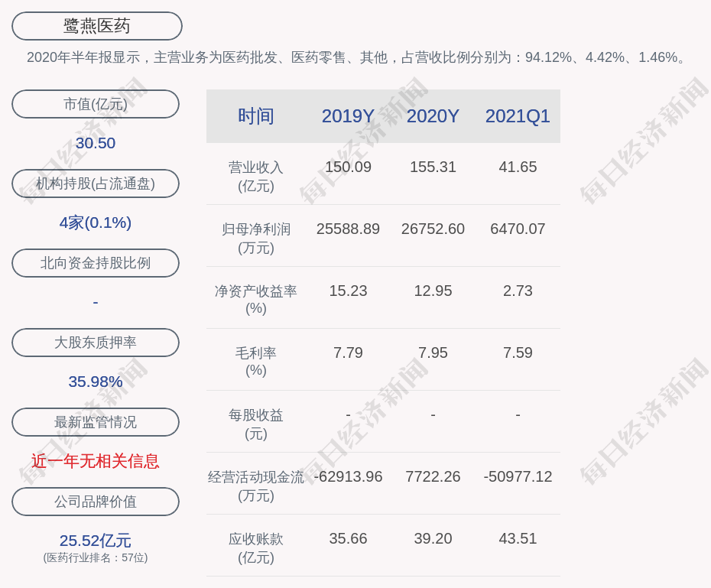The width and height of the screenshot is (711, 588).
Task: Click the brand value 25.52亿元
Action: click(96, 541)
